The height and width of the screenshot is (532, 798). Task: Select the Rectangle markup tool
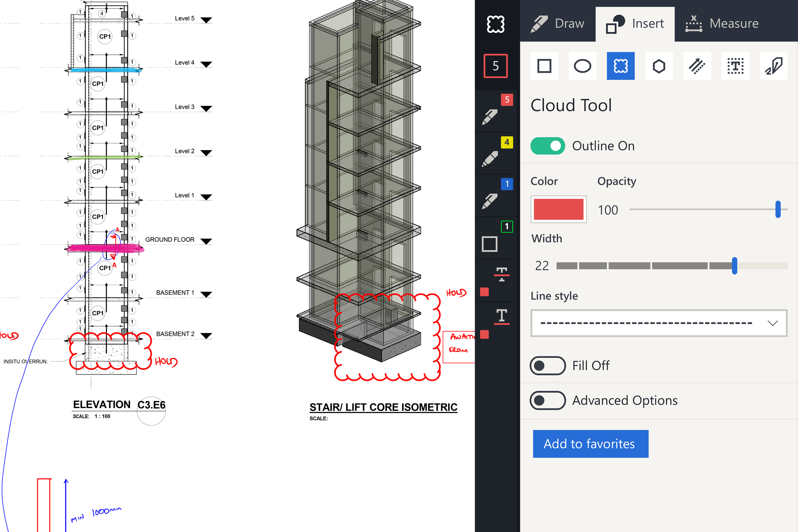coord(544,66)
